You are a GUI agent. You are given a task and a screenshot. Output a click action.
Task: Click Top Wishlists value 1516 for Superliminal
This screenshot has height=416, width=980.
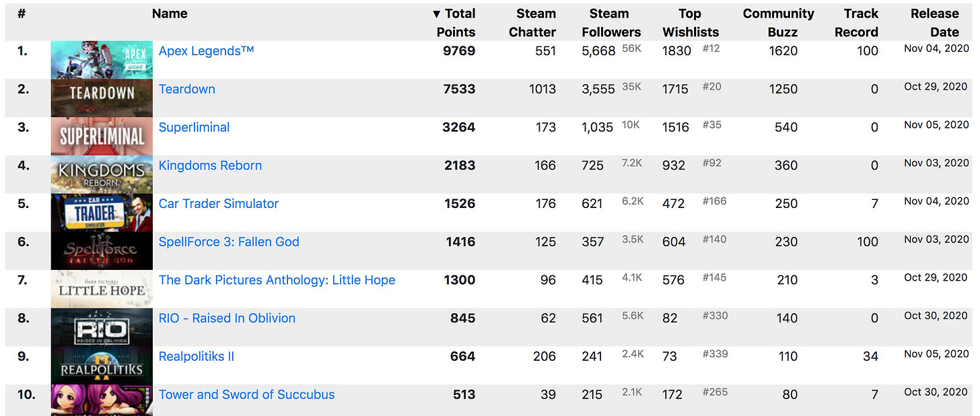(x=676, y=127)
